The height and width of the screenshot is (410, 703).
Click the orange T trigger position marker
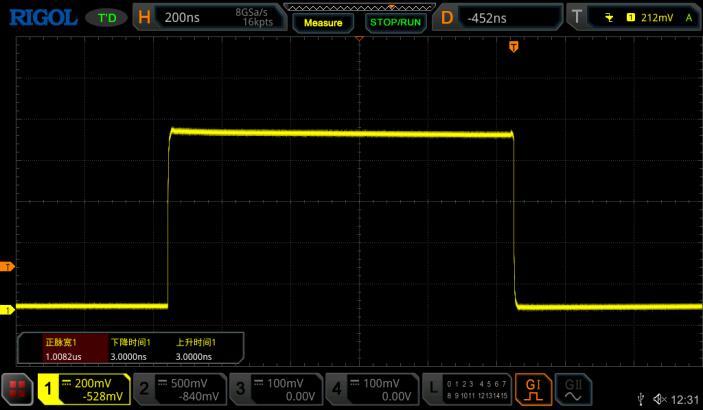click(513, 47)
